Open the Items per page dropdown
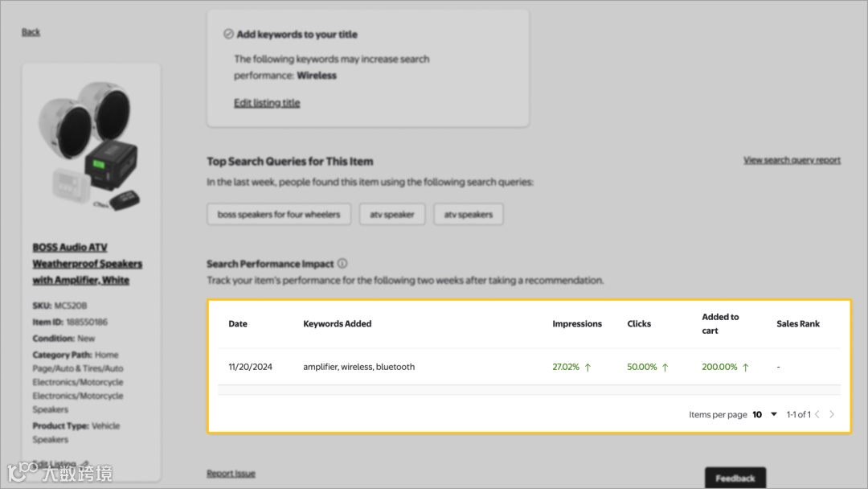This screenshot has width=868, height=489. click(765, 415)
